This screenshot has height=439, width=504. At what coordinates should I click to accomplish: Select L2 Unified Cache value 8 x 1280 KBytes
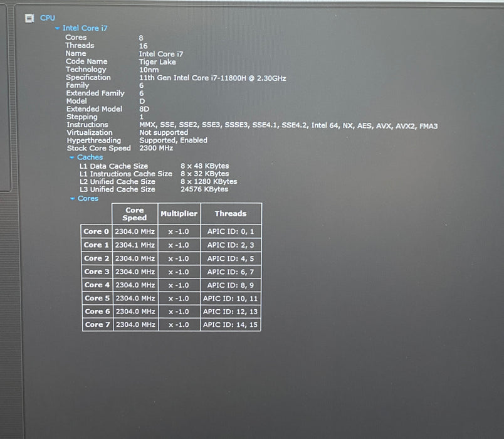(x=209, y=181)
